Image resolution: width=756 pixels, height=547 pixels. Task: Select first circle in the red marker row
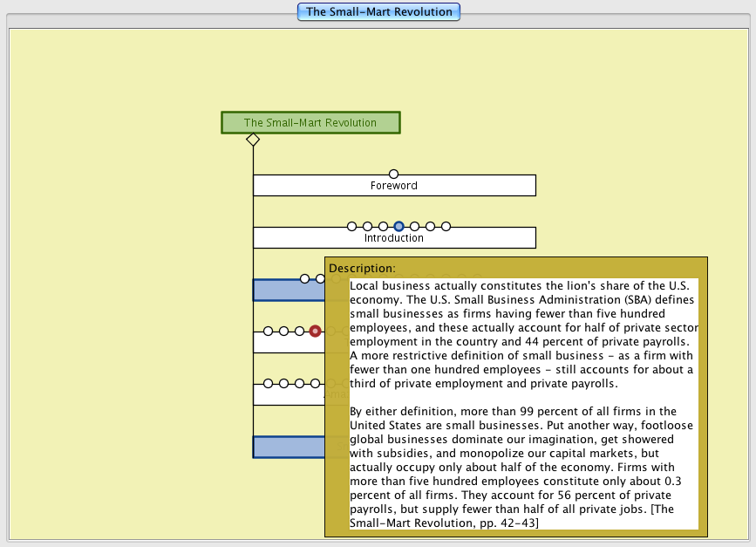(x=269, y=332)
